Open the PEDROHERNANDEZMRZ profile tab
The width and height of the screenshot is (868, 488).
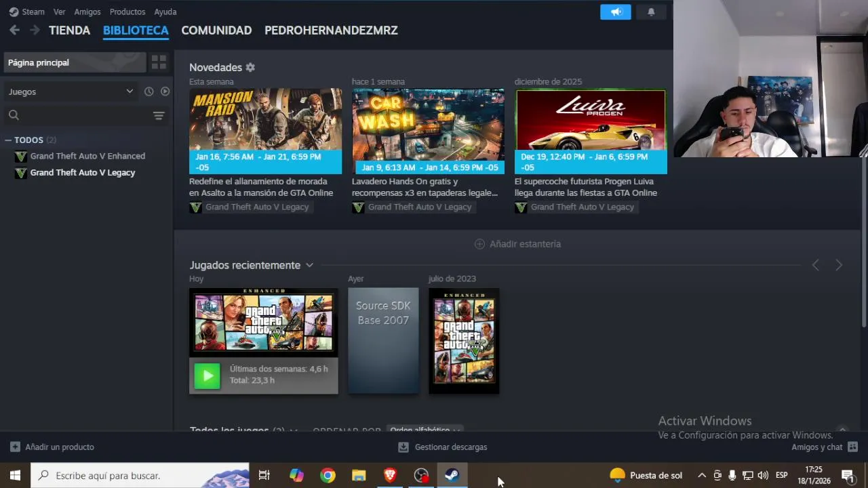(331, 30)
